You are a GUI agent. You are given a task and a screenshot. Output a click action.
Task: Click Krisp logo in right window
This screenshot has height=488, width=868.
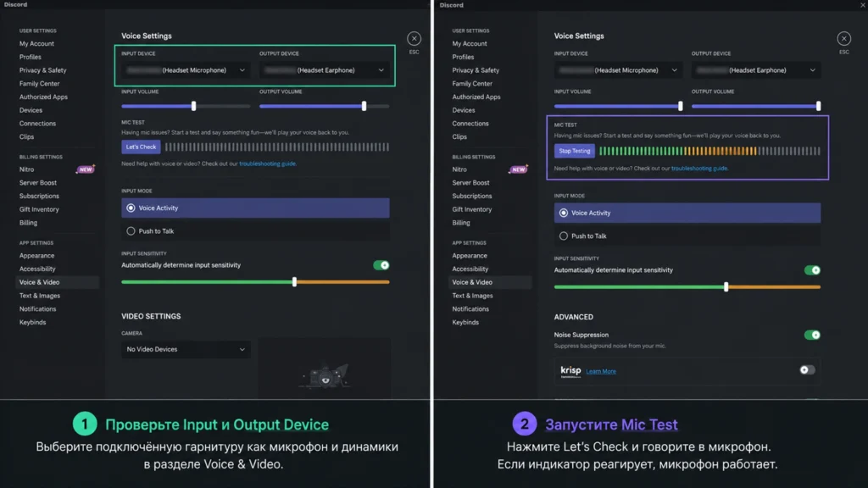tap(570, 371)
